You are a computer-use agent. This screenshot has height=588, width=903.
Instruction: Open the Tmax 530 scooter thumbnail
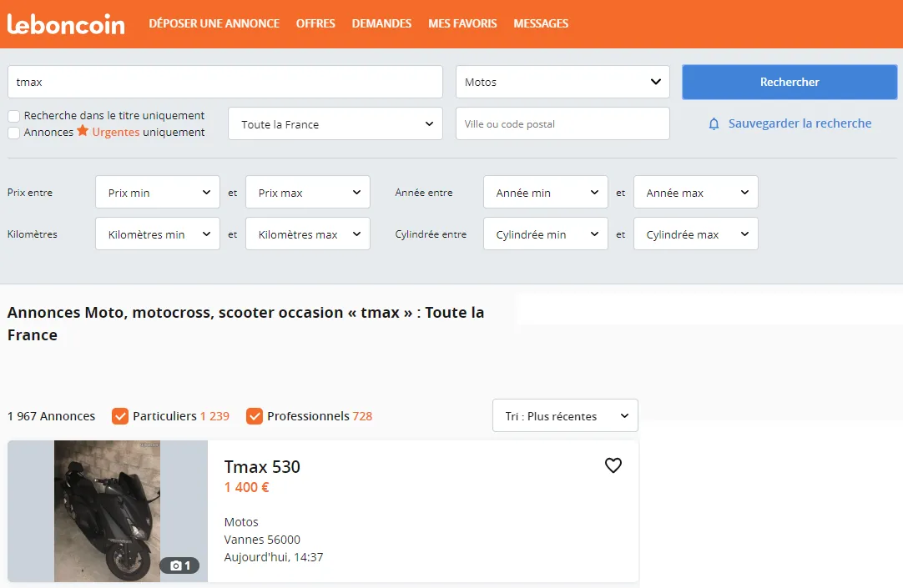click(107, 511)
